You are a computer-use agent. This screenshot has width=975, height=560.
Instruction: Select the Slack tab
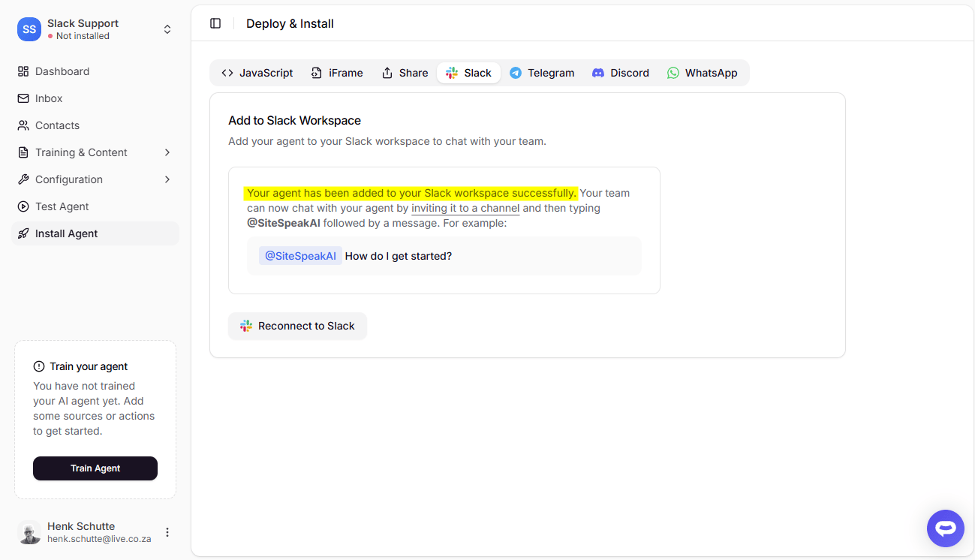(468, 73)
